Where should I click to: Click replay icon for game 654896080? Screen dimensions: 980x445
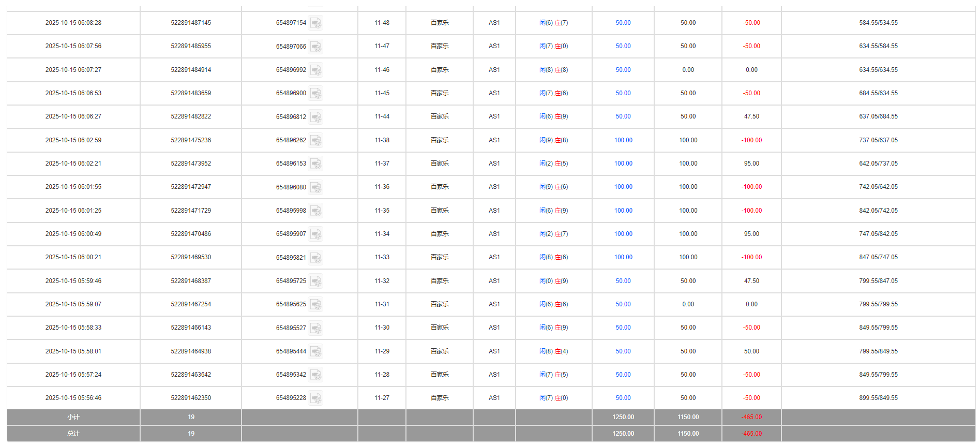315,187
